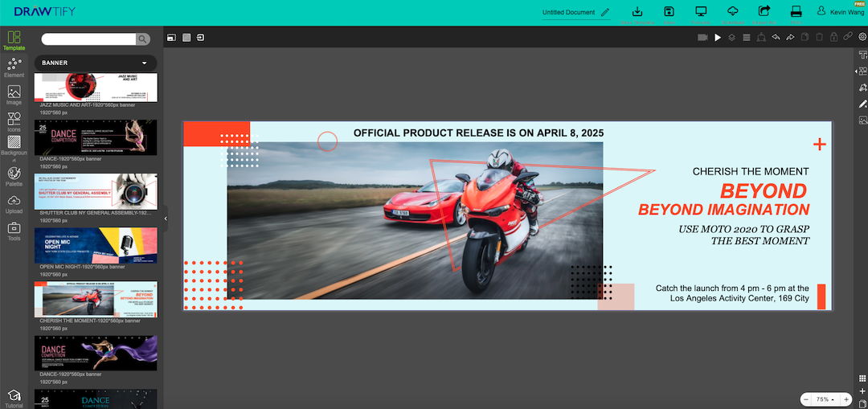Open the layers stack icon in toolbar
The width and height of the screenshot is (868, 409).
tap(731, 37)
